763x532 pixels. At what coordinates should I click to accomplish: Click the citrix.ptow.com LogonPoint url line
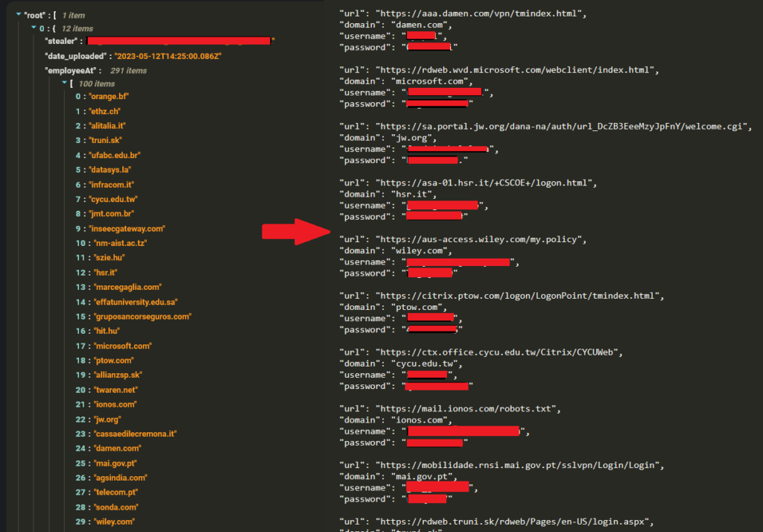(x=501, y=296)
